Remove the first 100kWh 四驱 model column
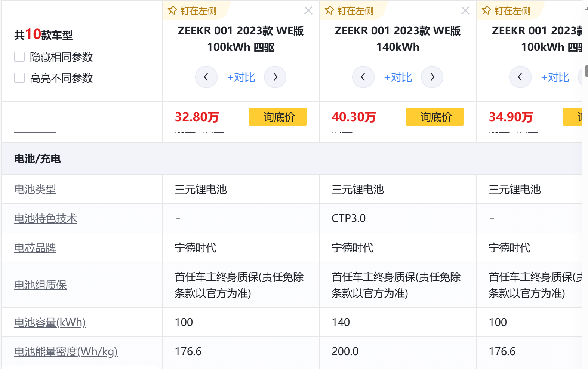This screenshot has width=588, height=369. (x=308, y=10)
